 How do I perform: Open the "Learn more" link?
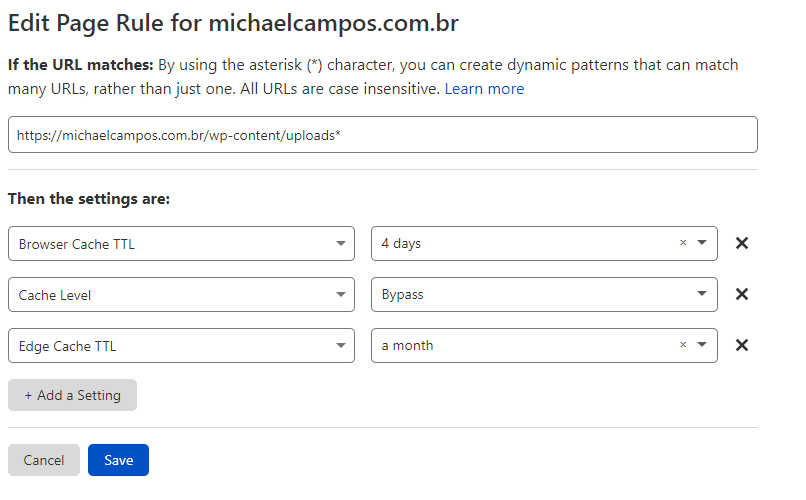tap(484, 89)
